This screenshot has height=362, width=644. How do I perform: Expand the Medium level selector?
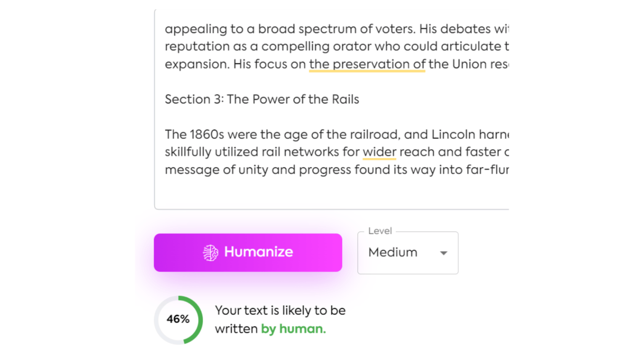[x=407, y=253]
